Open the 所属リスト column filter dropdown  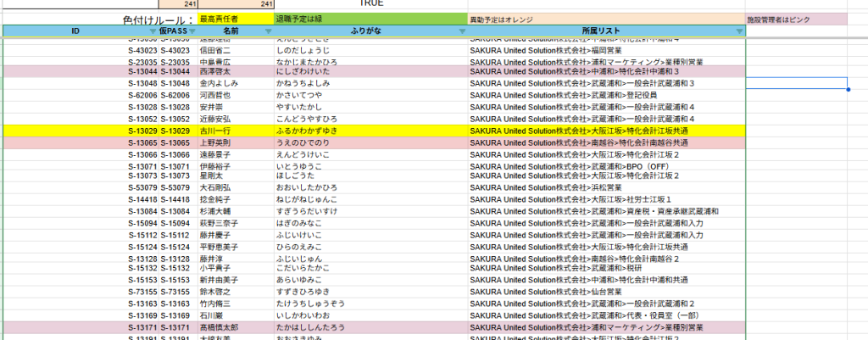(738, 32)
